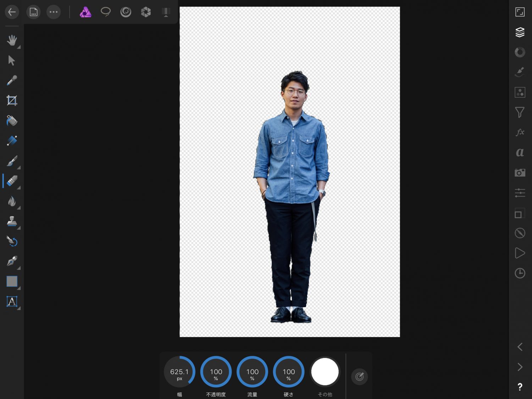Select the Pen tool

[x=12, y=261]
